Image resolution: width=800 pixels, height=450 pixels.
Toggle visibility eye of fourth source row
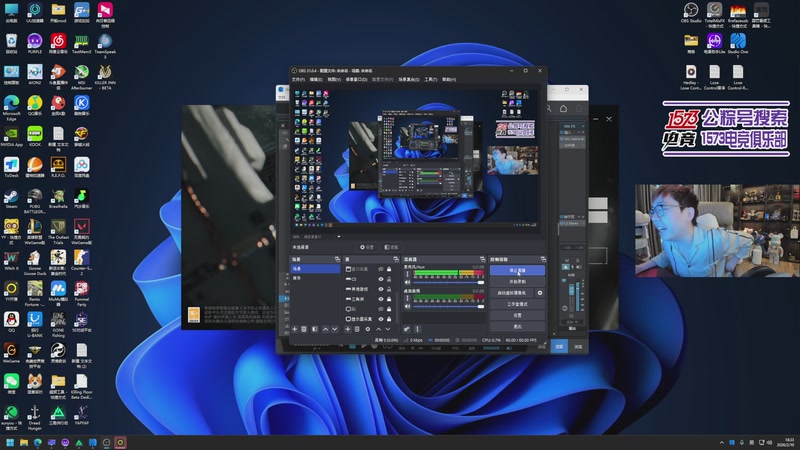point(381,299)
